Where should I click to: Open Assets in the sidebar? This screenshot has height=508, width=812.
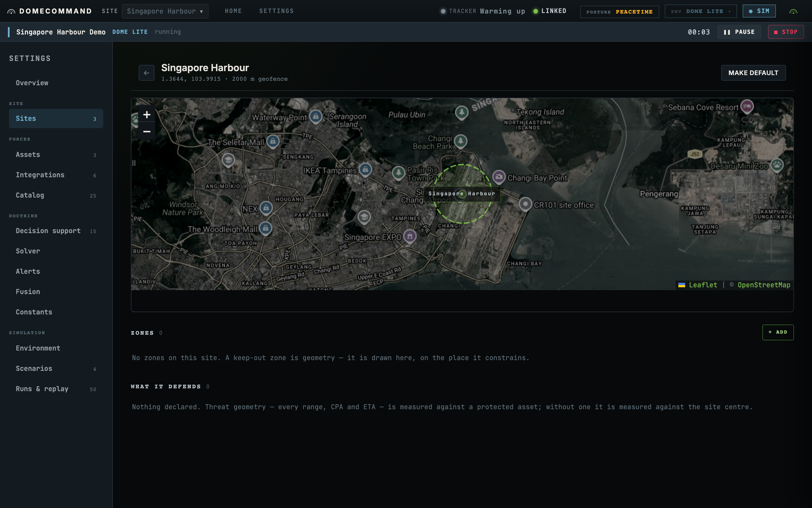[56, 155]
